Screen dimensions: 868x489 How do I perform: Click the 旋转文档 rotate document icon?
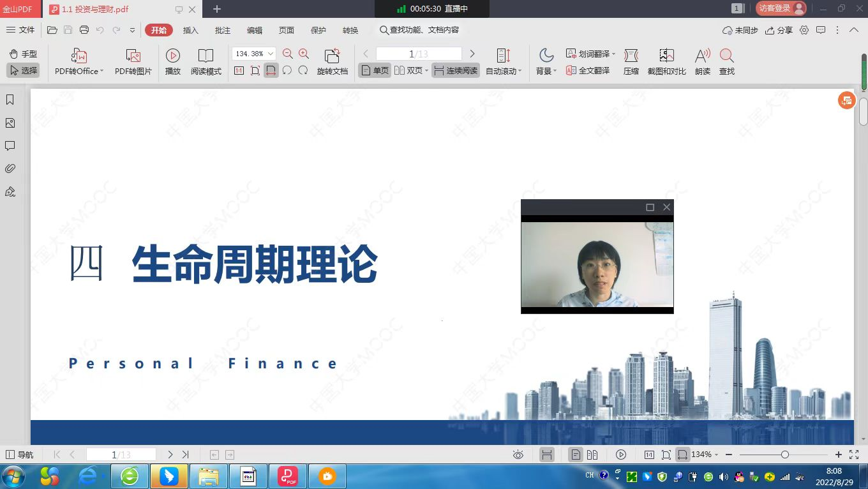[332, 56]
